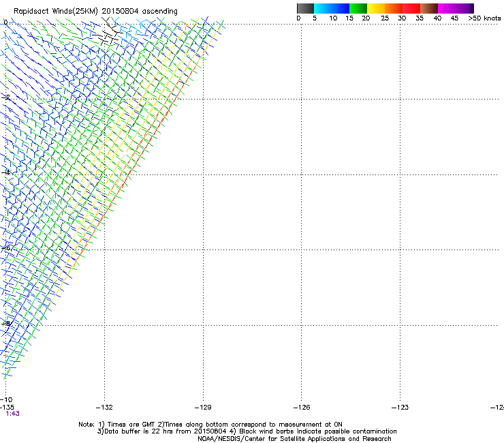Click the '25' legend scale label
Image resolution: width=504 pixels, height=443 pixels.
click(x=385, y=18)
